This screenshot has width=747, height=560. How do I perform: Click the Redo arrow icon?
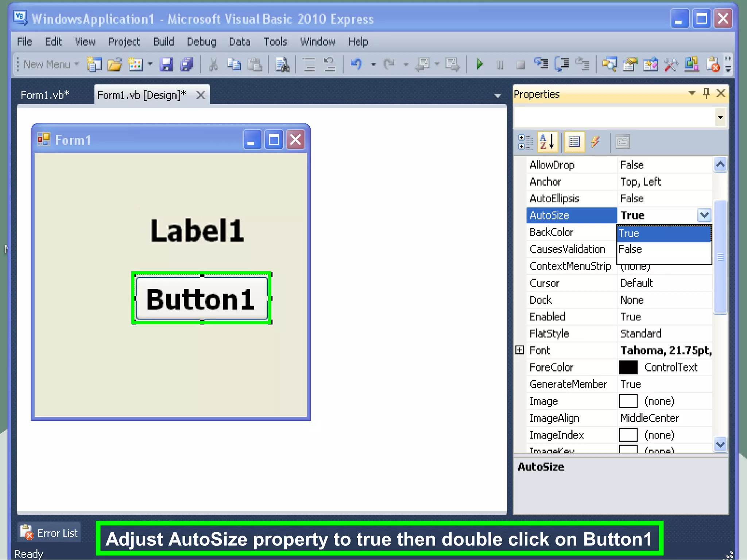click(x=389, y=65)
